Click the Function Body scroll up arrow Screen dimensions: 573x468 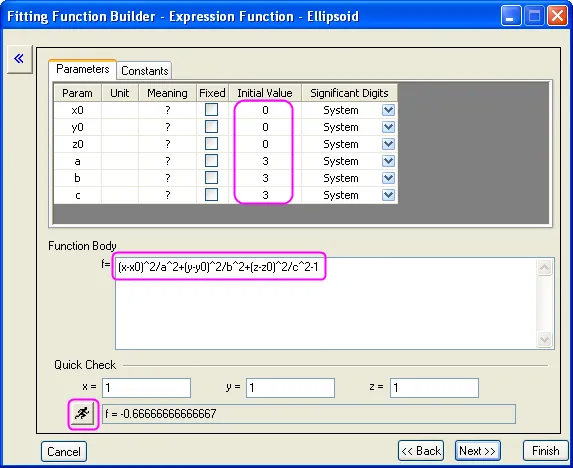(x=544, y=267)
